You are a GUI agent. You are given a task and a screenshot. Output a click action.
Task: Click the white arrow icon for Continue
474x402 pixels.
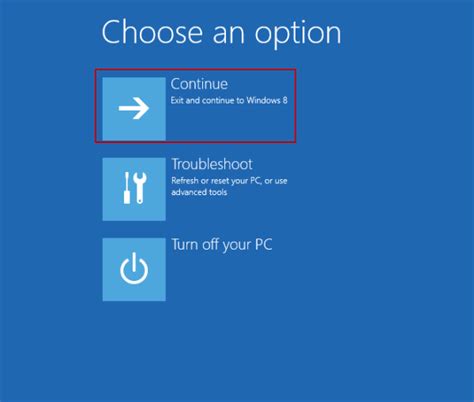tap(134, 108)
